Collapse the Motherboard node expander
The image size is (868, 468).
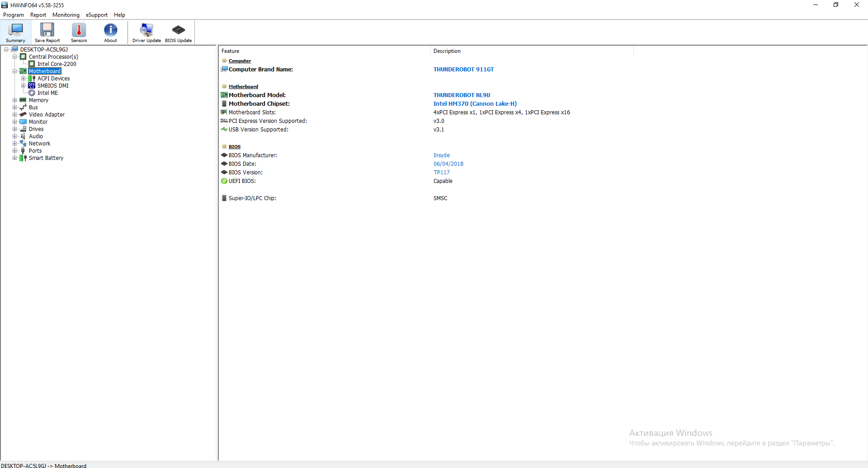[x=15, y=71]
